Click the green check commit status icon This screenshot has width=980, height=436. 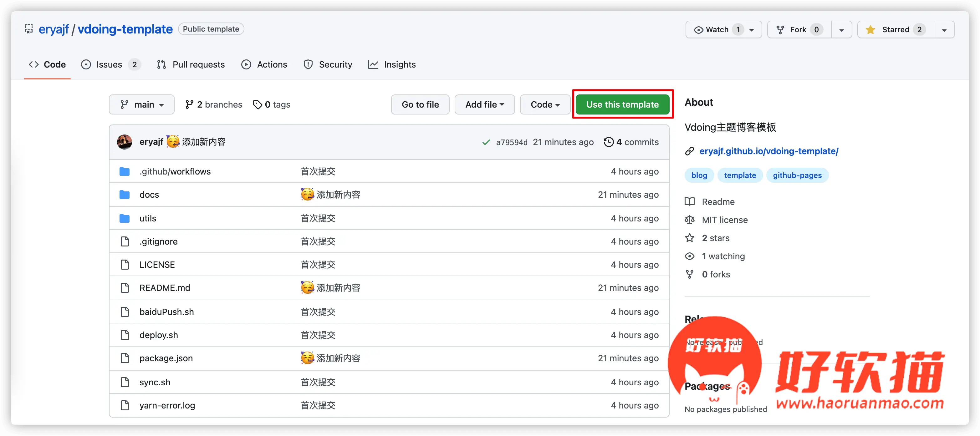tap(486, 142)
